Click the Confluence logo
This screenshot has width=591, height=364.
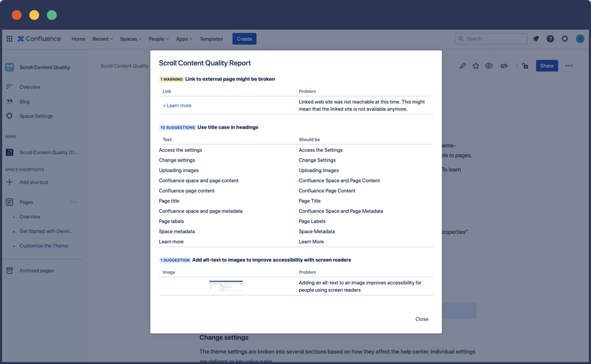pos(39,39)
